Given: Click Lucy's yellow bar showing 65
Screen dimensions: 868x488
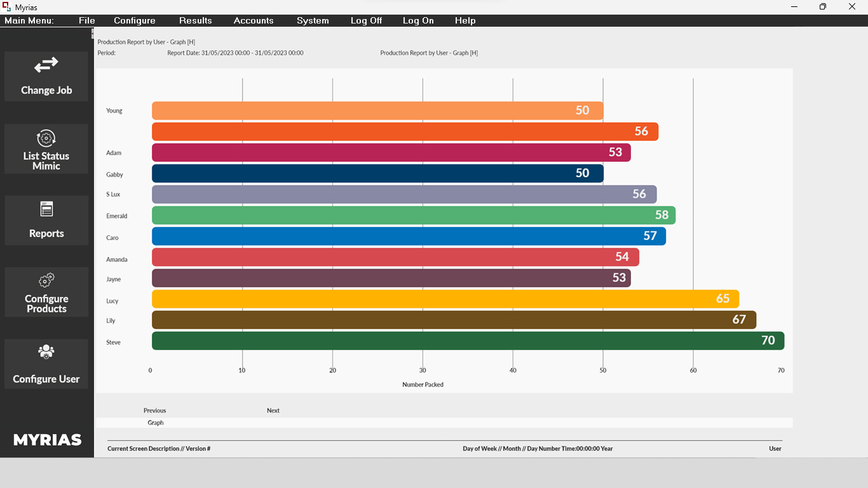Looking at the screenshot, I should [445, 299].
